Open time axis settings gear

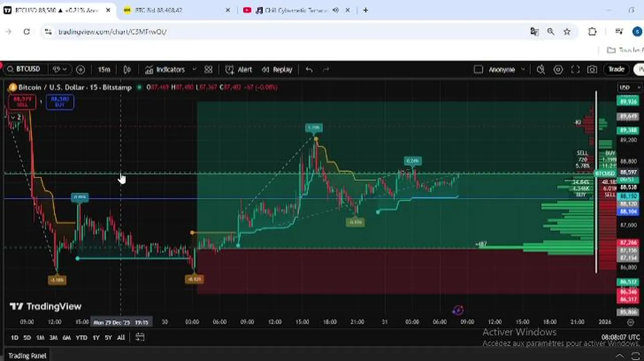[631, 322]
